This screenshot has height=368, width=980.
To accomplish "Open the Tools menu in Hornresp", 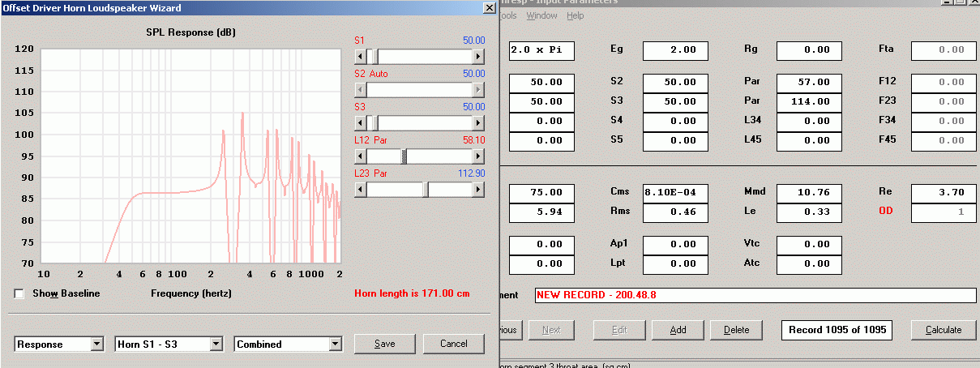I will (x=507, y=15).
